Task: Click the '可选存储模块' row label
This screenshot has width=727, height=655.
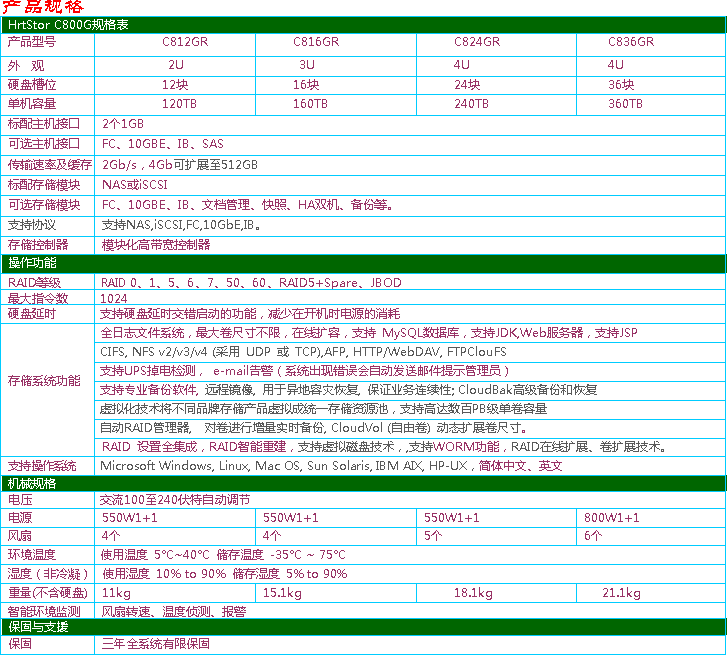Action: coord(44,205)
